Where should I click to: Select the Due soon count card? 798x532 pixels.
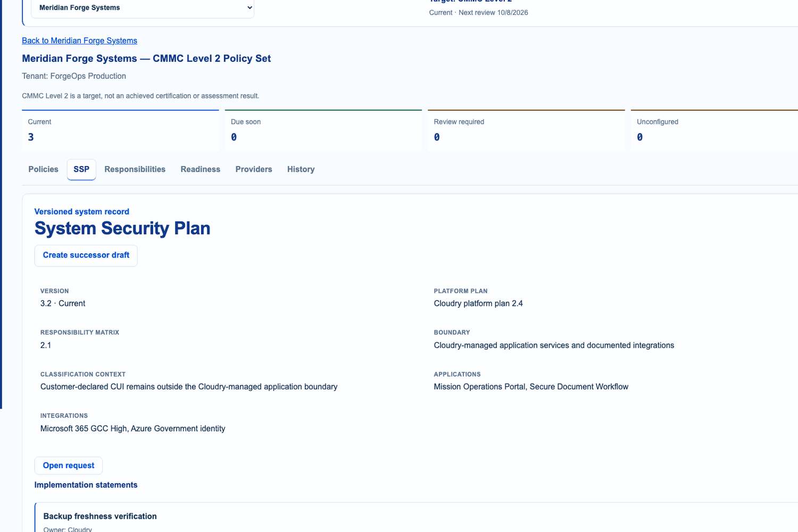click(x=323, y=130)
